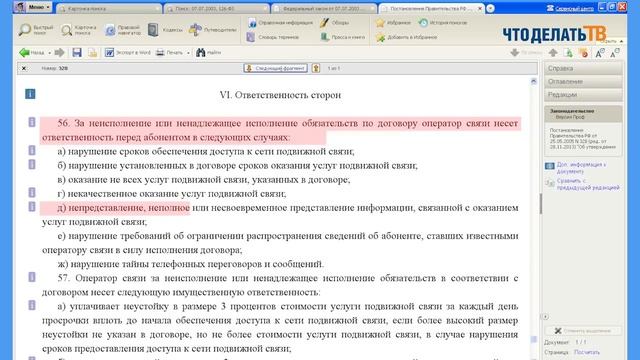Export document to Word
The width and height of the screenshot is (640, 360).
(x=127, y=53)
